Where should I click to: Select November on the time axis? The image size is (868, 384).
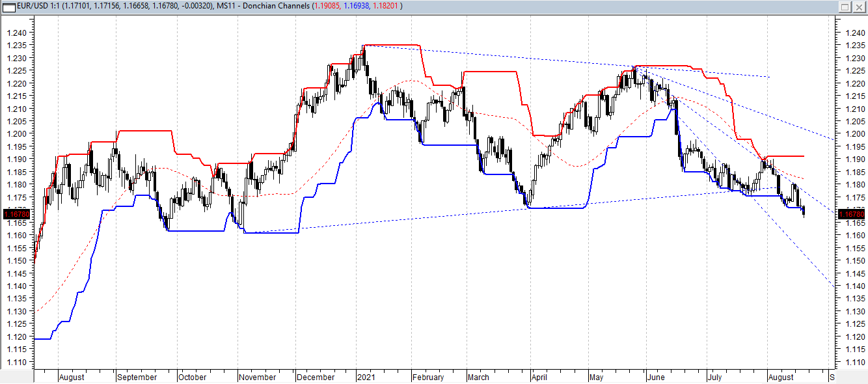pos(258,377)
